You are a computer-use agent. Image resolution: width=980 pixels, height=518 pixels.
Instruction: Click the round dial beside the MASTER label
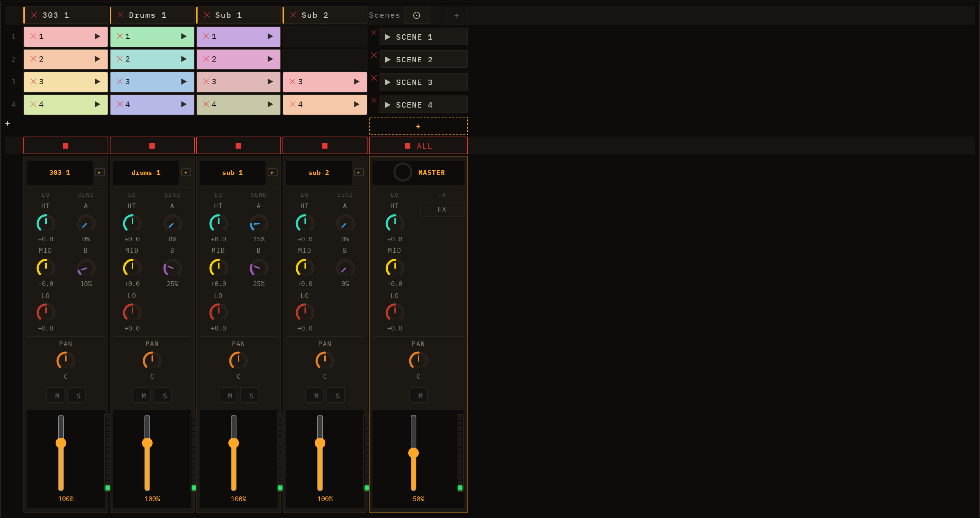(403, 172)
